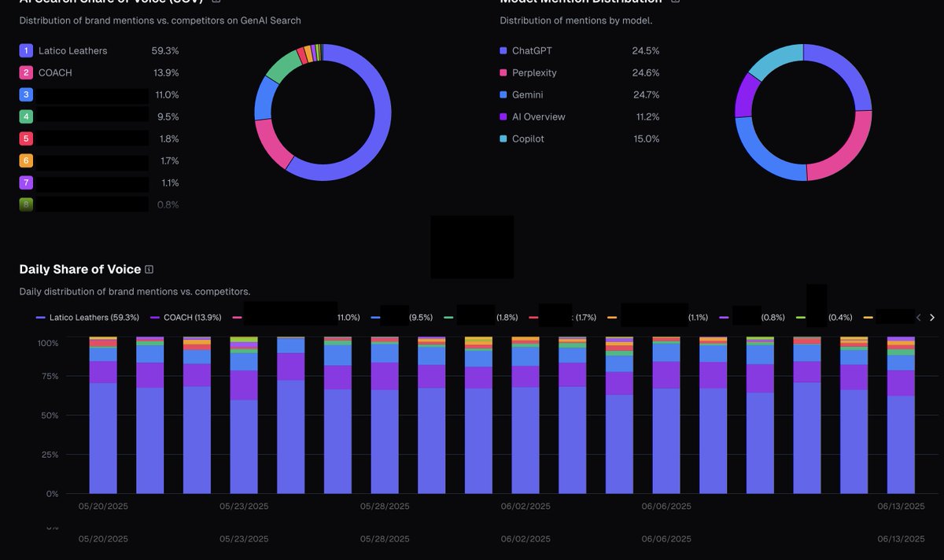
Task: Click the pink COACH segment of the SOV donut
Action: click(x=271, y=144)
